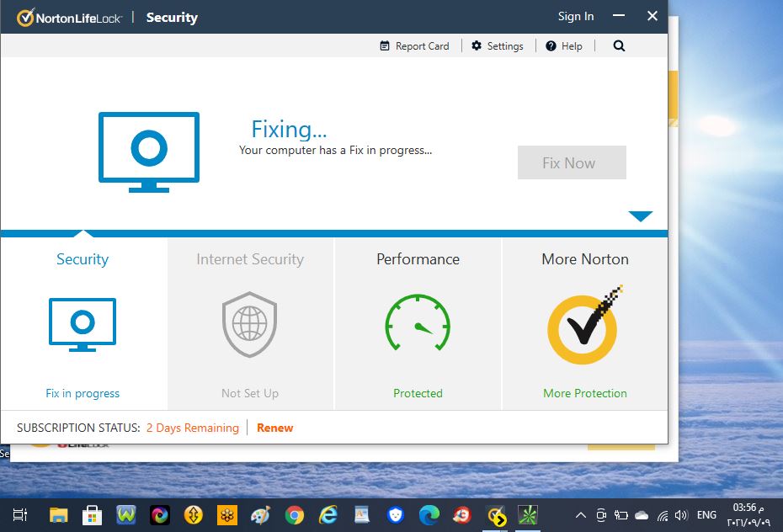
Task: Click the green Protected status text
Action: point(418,393)
